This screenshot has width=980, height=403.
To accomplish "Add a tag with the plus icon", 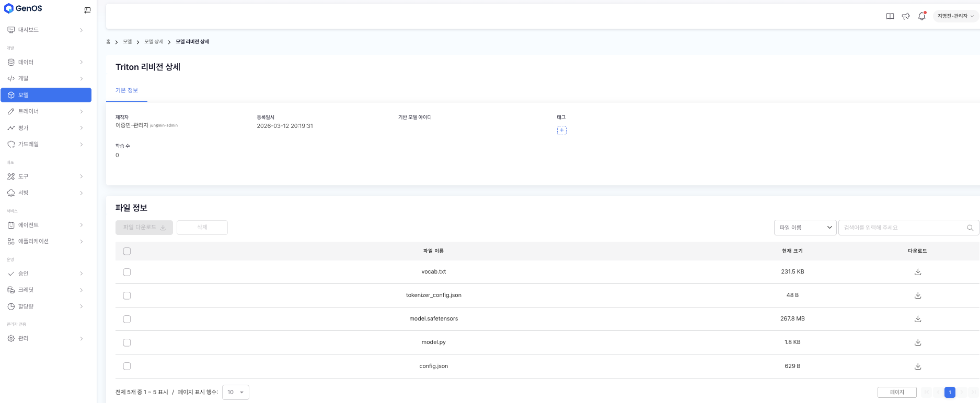I will (562, 131).
